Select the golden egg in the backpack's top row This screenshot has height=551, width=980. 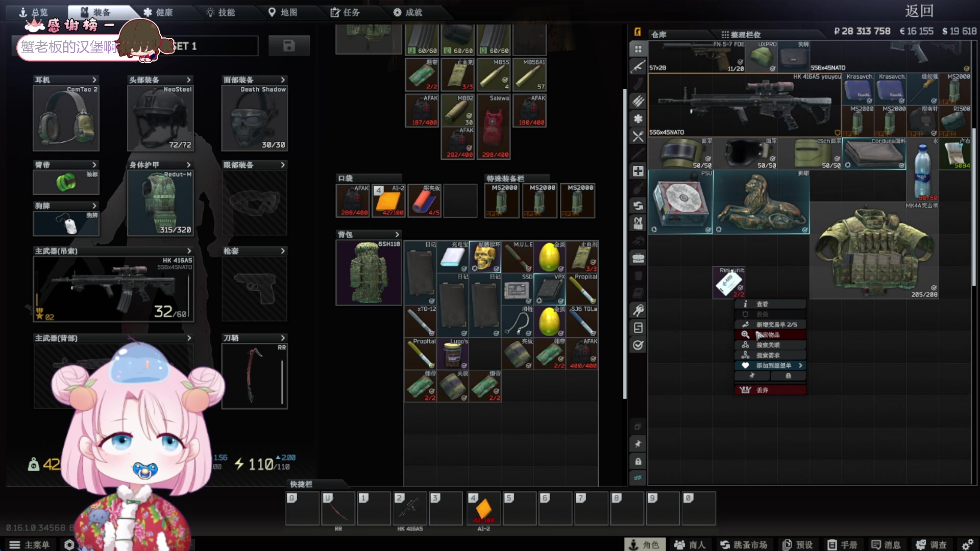tap(549, 257)
